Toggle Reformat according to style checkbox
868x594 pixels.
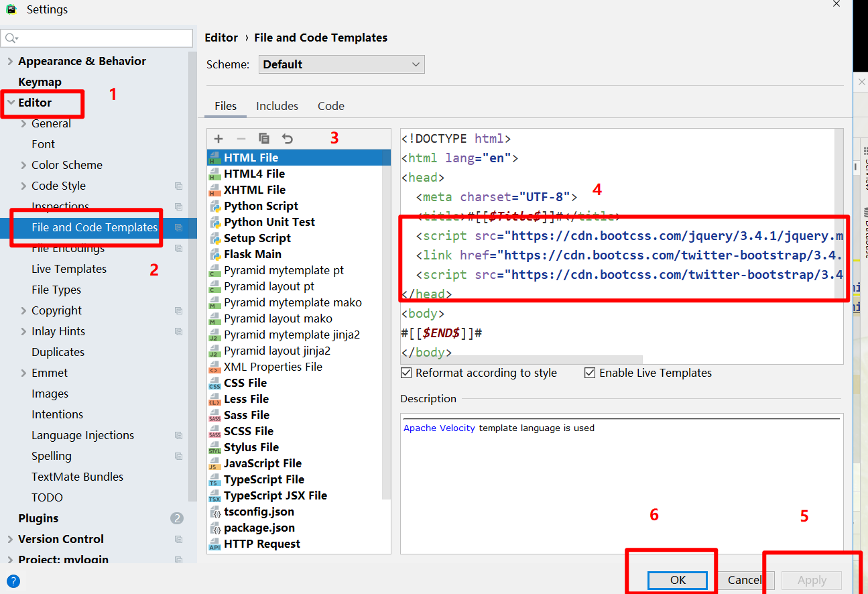coord(406,373)
